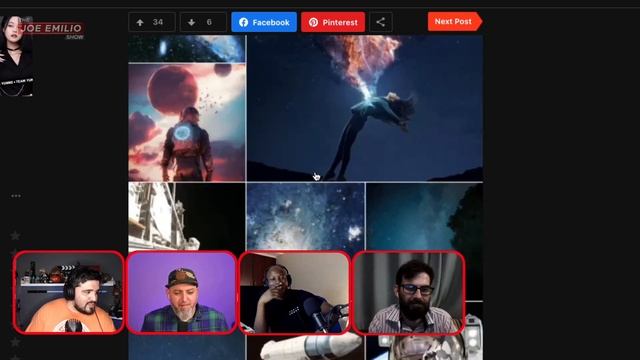Click the Joe Emilio Show logo

52,30
